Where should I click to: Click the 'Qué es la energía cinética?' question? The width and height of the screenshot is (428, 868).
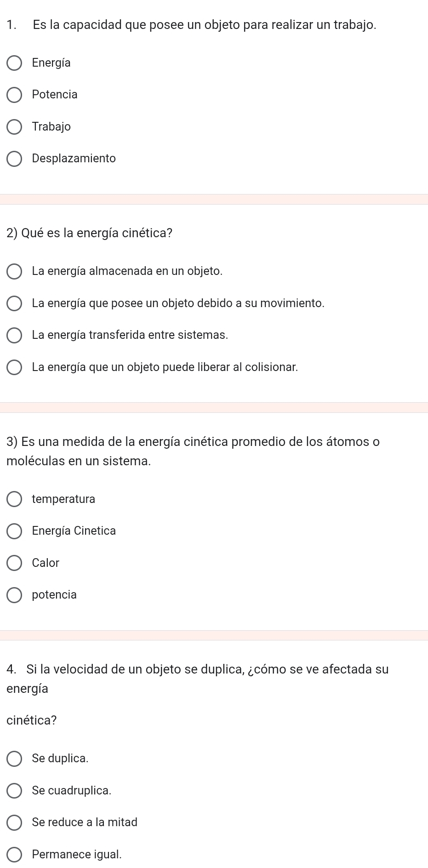pyautogui.click(x=90, y=233)
